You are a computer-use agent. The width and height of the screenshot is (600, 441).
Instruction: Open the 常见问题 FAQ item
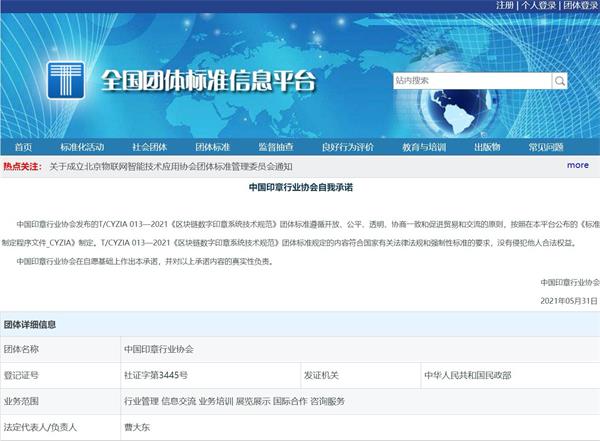click(x=547, y=147)
